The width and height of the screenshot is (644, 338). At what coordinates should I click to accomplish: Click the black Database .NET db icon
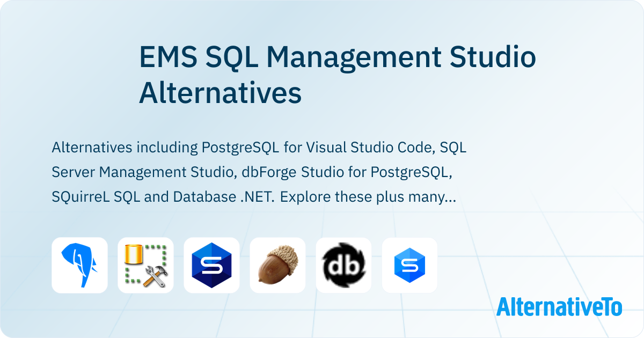343,265
